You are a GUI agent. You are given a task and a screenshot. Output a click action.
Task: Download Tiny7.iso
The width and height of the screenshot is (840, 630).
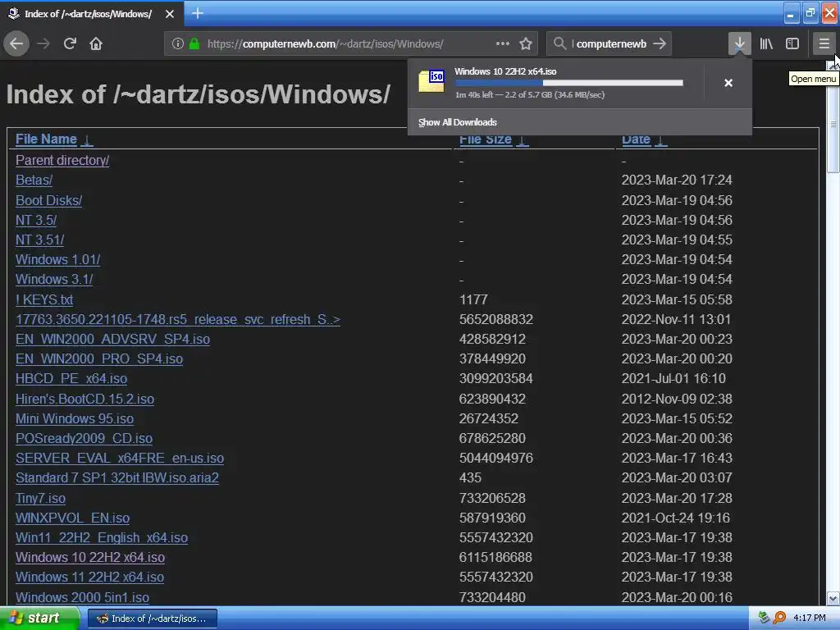coord(41,498)
